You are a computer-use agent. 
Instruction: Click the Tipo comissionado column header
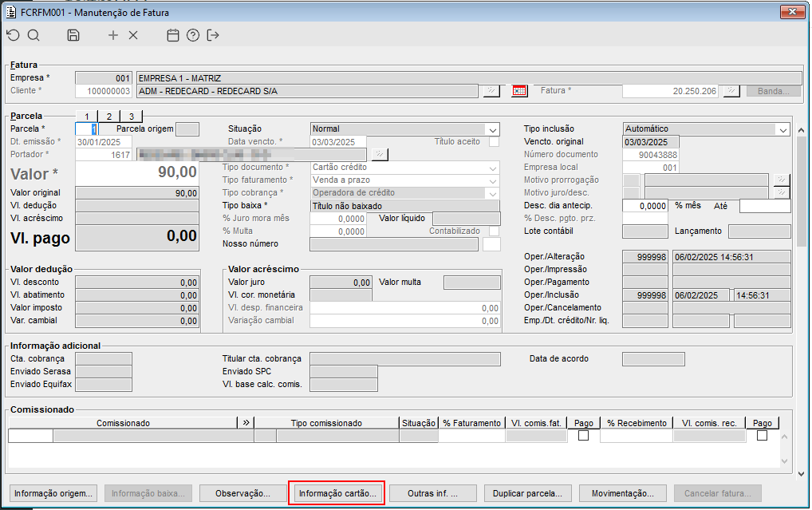326,423
